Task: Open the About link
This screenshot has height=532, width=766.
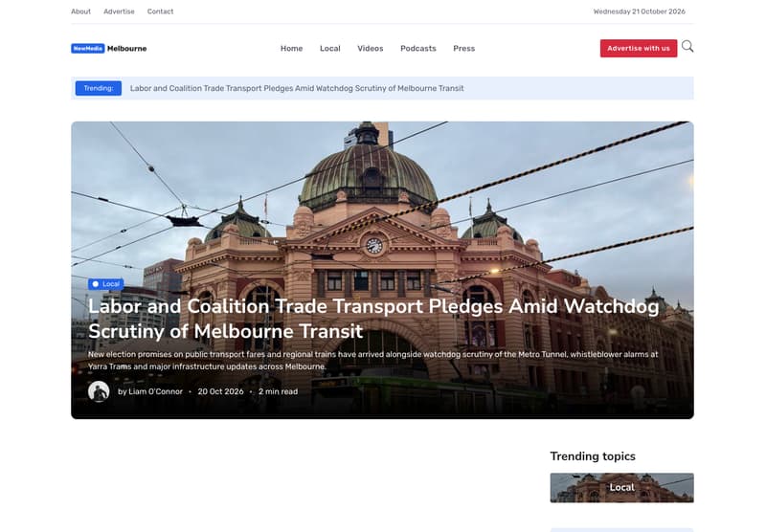Action: point(81,11)
